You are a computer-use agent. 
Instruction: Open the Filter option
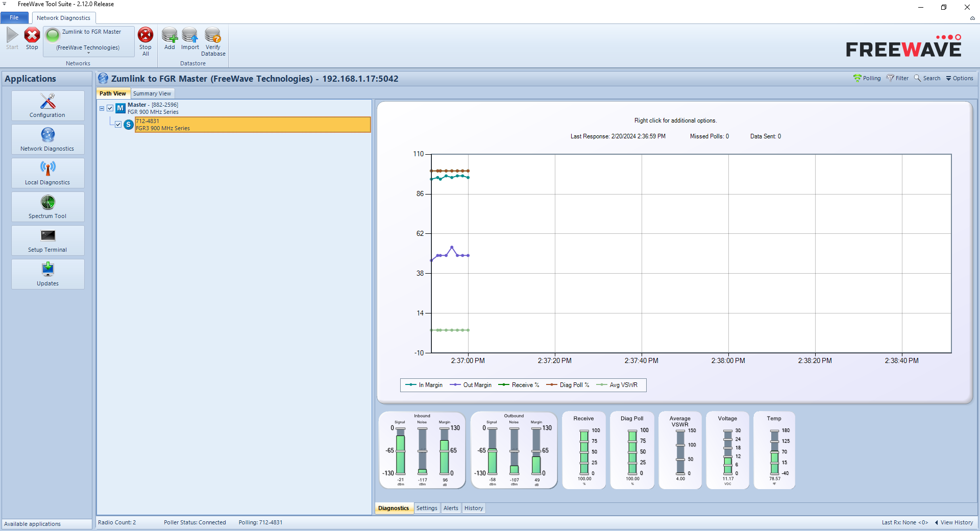pos(897,78)
